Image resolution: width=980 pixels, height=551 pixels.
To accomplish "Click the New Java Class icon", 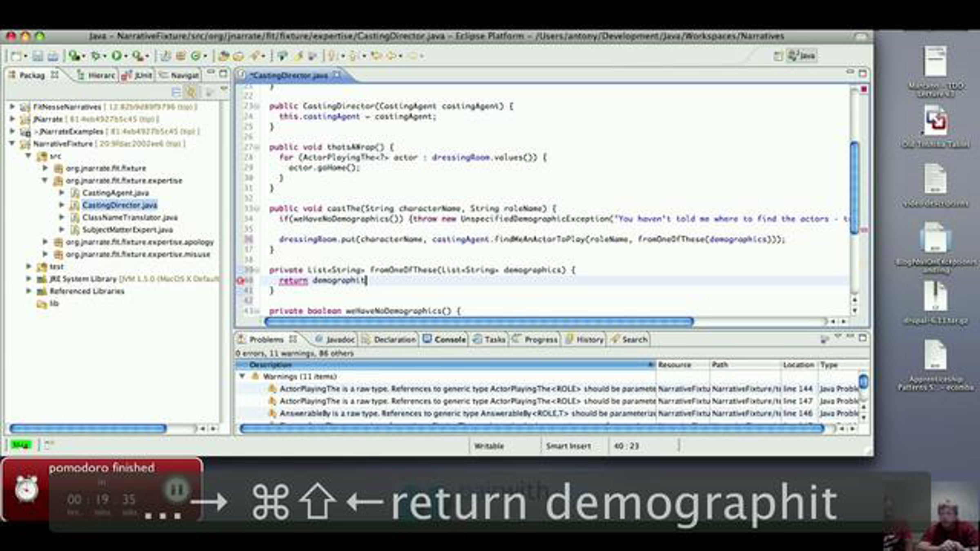I will pyautogui.click(x=196, y=56).
